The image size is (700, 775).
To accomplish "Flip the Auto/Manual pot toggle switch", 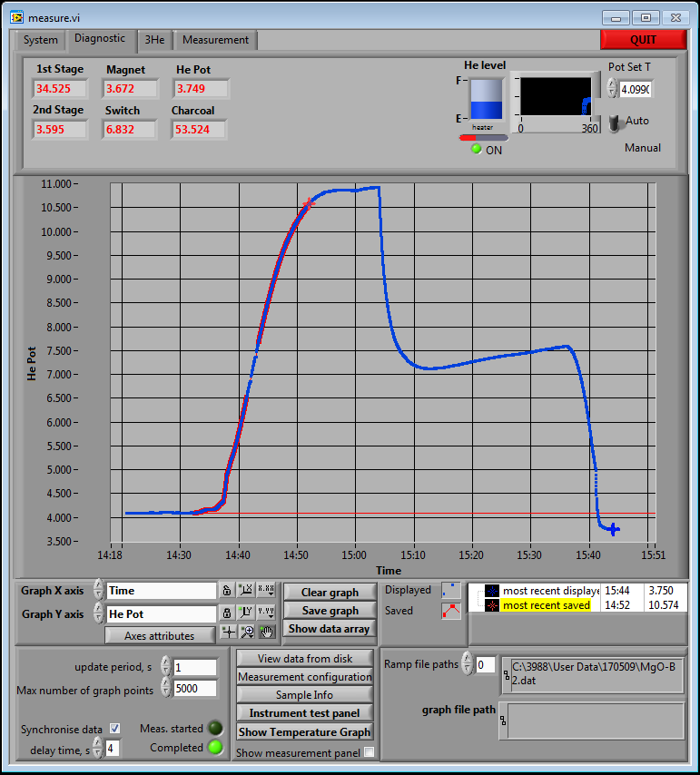I will tap(615, 123).
